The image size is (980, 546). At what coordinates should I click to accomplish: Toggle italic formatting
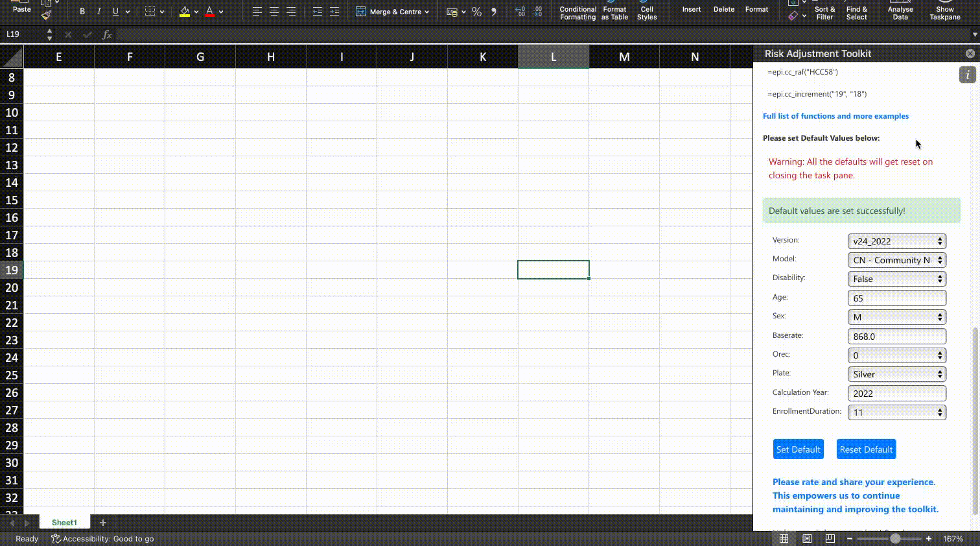click(99, 12)
